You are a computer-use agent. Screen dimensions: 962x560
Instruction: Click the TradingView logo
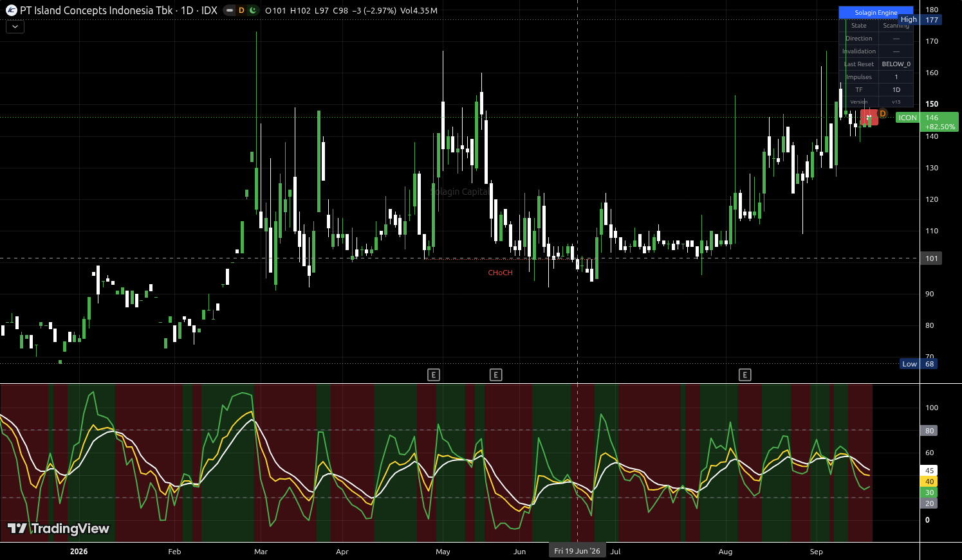[59, 528]
